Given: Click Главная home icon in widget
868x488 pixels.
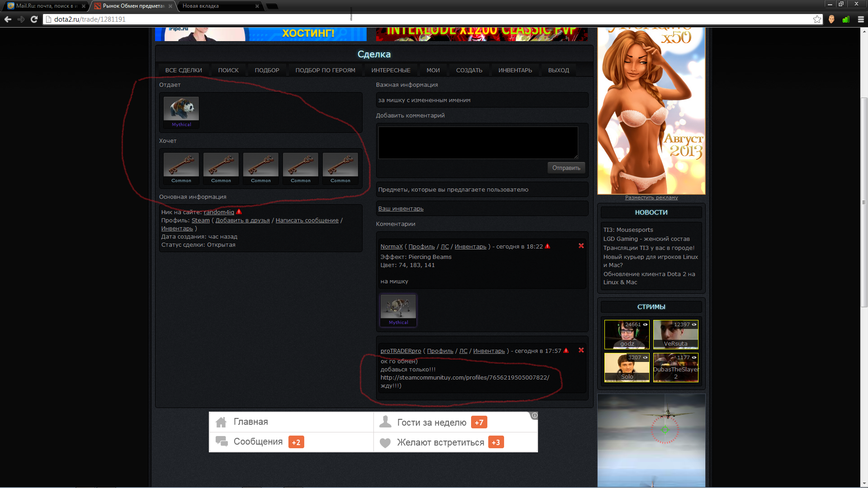Looking at the screenshot, I should [x=221, y=422].
